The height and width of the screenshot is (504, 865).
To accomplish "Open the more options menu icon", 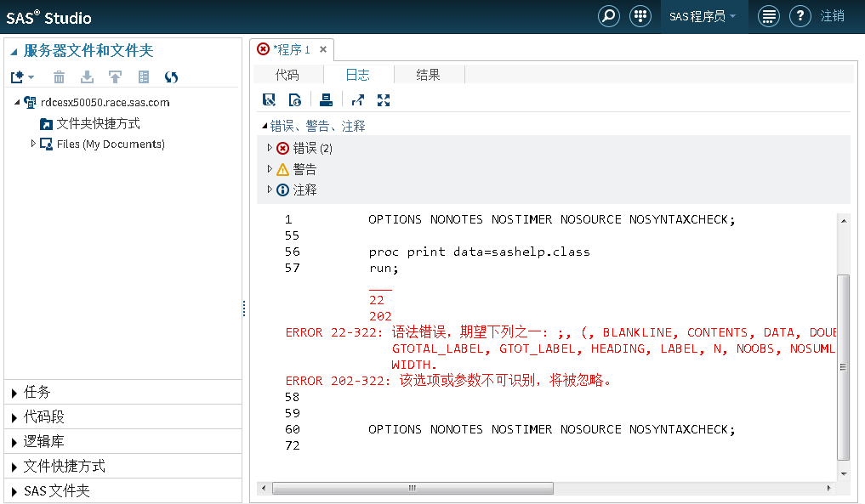I will coord(768,16).
